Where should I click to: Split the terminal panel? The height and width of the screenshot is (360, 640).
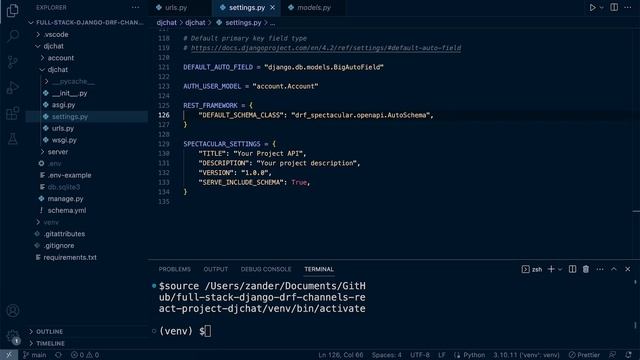coord(572,269)
